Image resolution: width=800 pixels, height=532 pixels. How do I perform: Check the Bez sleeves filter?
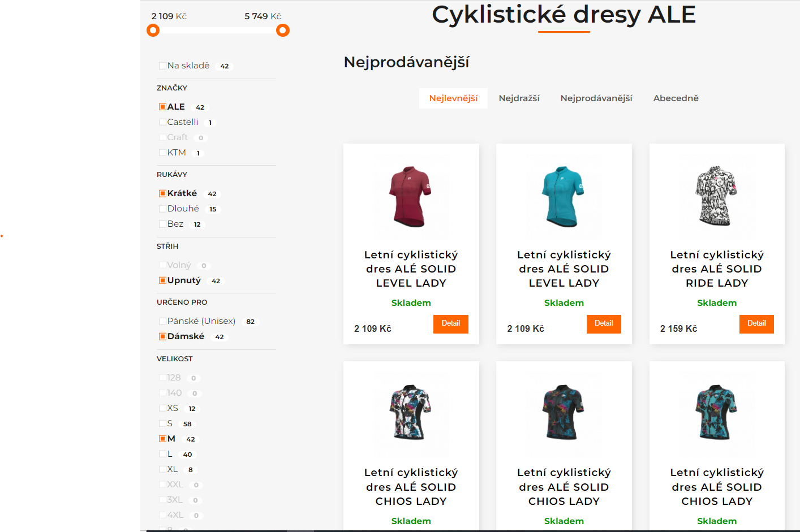click(162, 224)
